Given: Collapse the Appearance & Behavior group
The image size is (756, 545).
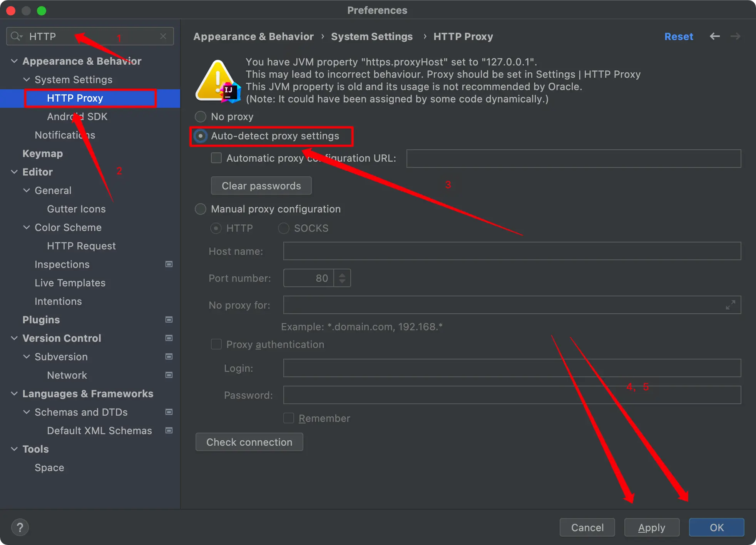Looking at the screenshot, I should pyautogui.click(x=14, y=61).
